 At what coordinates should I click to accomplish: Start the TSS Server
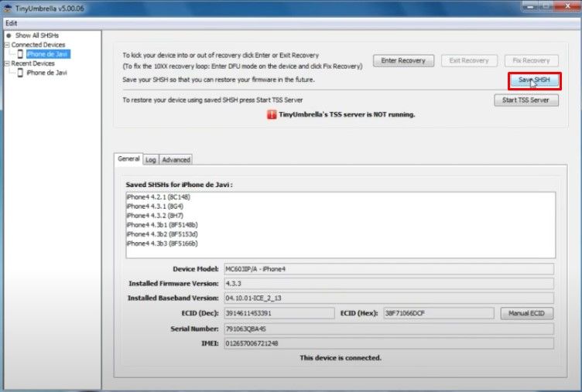click(526, 101)
